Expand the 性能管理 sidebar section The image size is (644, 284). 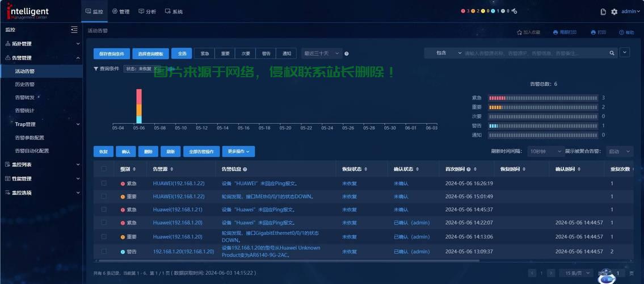pos(41,179)
